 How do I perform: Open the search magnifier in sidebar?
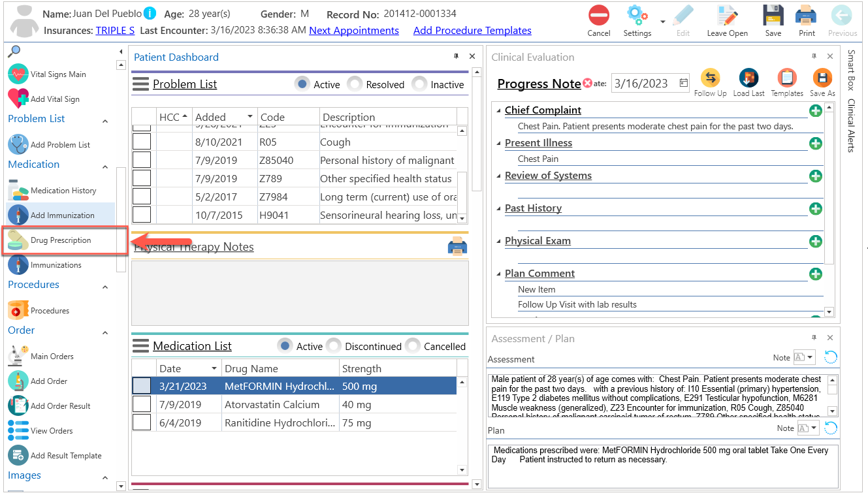click(14, 52)
